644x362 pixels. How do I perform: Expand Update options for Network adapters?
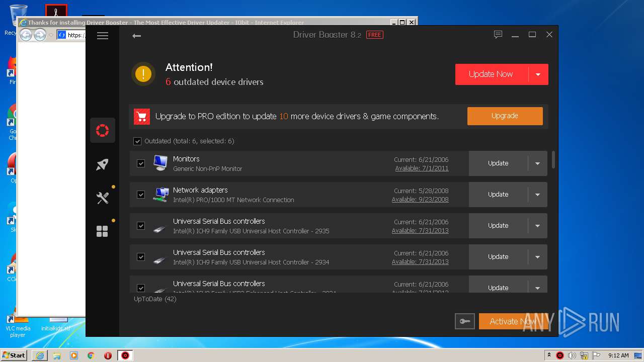tap(537, 195)
